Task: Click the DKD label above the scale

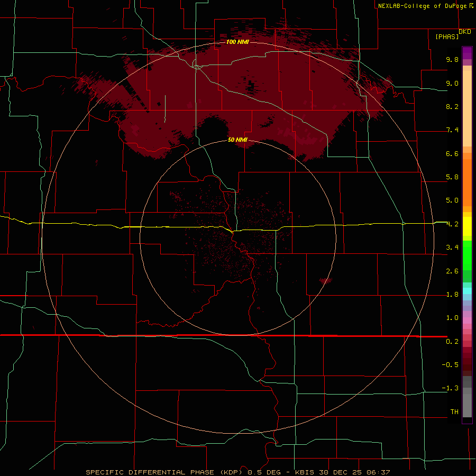Action: [x=465, y=32]
